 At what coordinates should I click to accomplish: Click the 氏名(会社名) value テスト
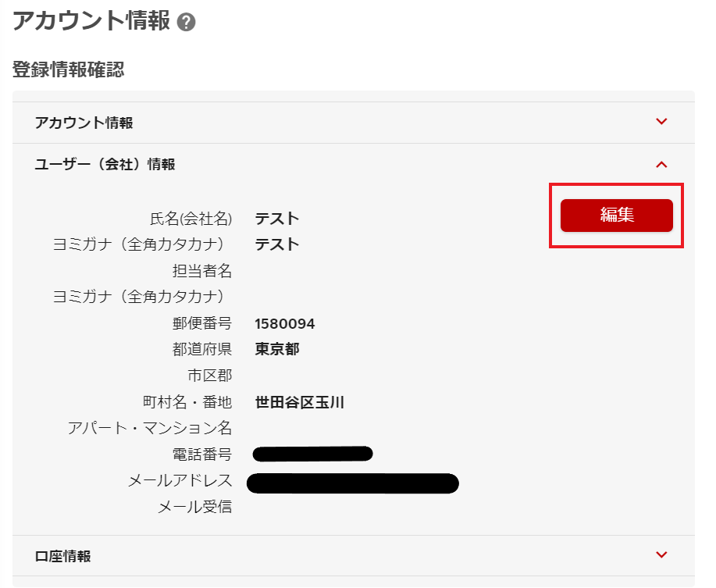(x=277, y=219)
